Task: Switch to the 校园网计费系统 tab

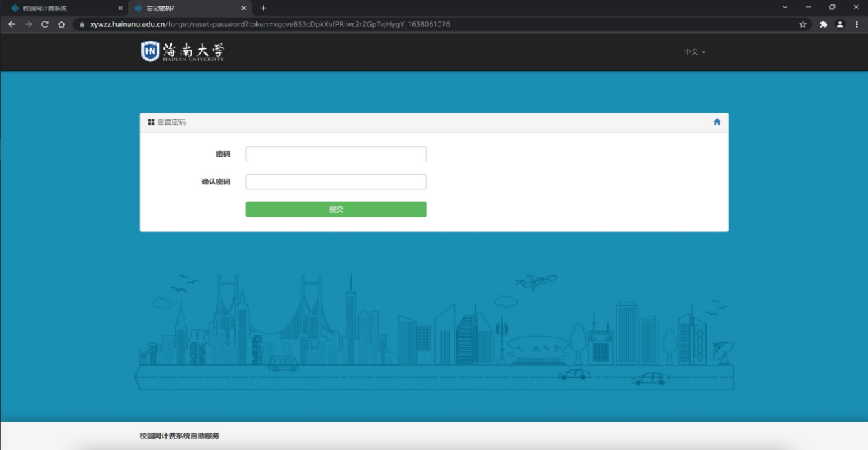Action: point(65,8)
